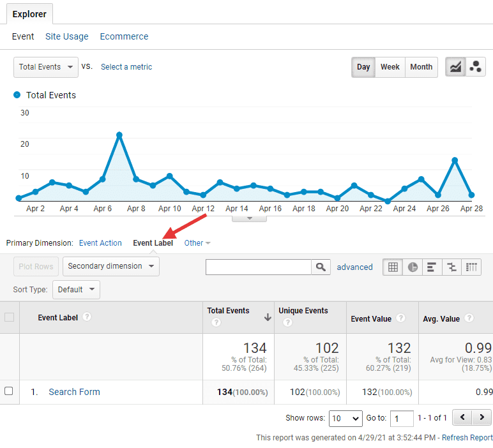
Task: Click the Apr 7 peak data point
Action: click(119, 135)
